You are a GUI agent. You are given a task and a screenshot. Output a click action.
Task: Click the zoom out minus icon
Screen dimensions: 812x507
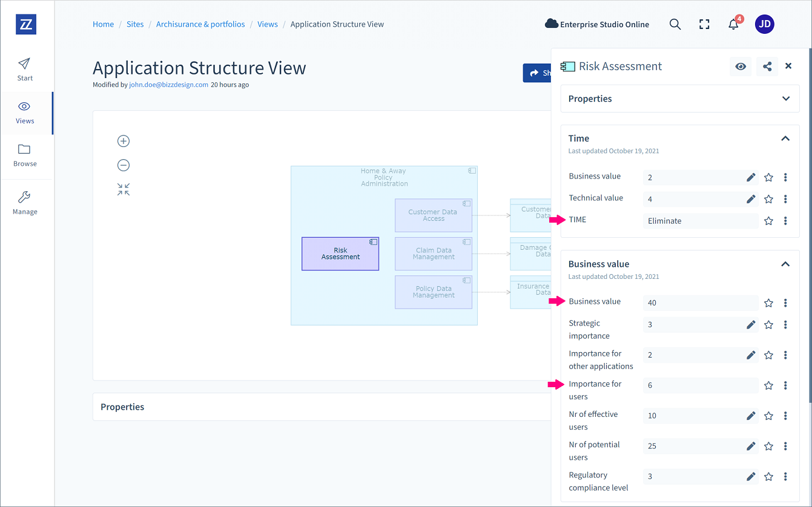pyautogui.click(x=124, y=165)
